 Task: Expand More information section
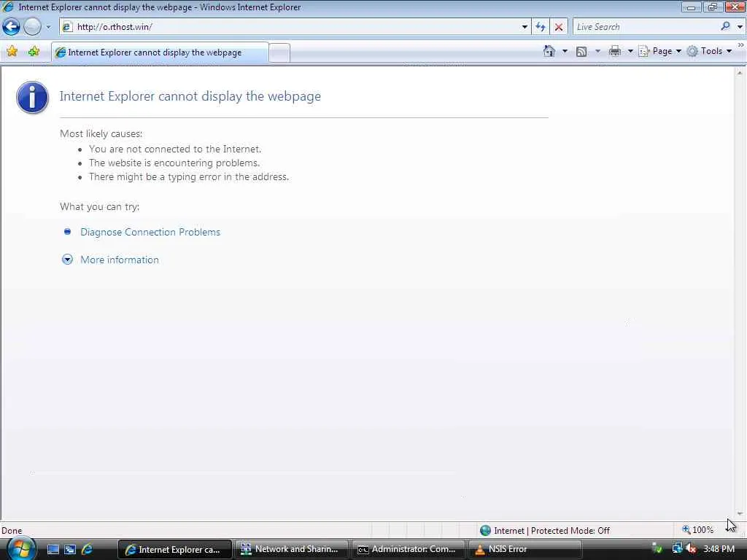(67, 260)
